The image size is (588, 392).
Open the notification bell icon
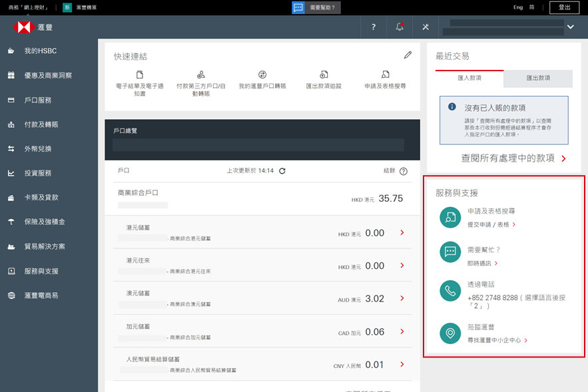point(400,27)
